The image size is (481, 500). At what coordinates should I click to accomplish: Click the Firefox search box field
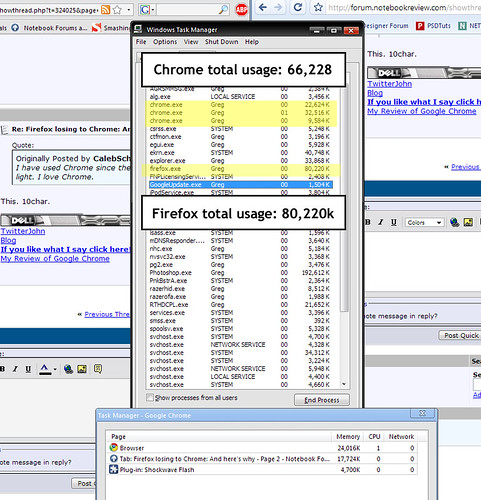[x=187, y=10]
